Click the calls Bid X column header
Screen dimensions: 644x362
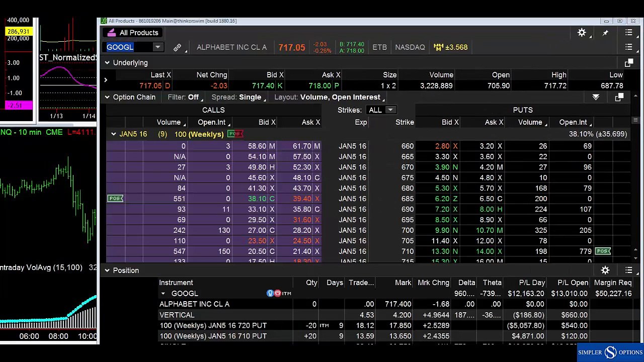pyautogui.click(x=267, y=122)
